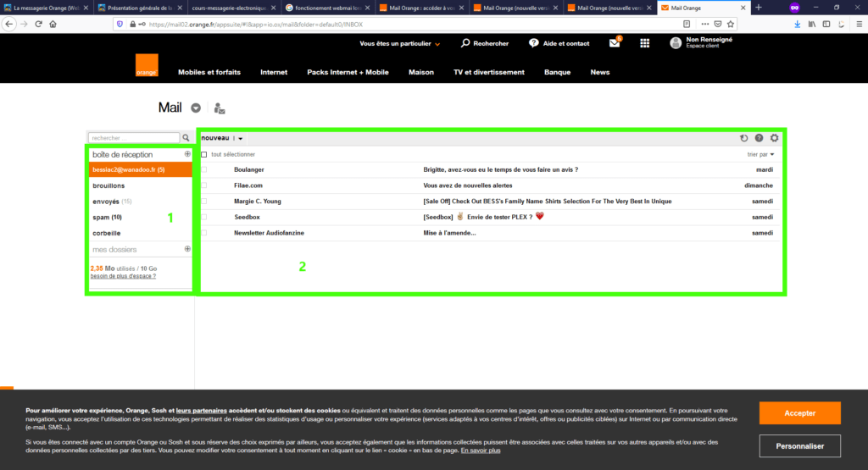Refresh the mail list
The width and height of the screenshot is (868, 470).
pyautogui.click(x=744, y=138)
